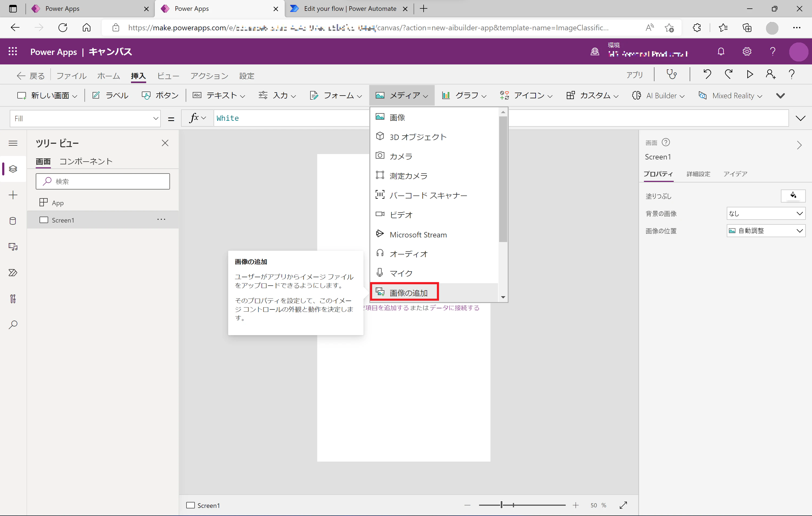Screen dimensions: 812x516
Task: Open the Data cylinder icon in left sidebar
Action: click(13, 221)
